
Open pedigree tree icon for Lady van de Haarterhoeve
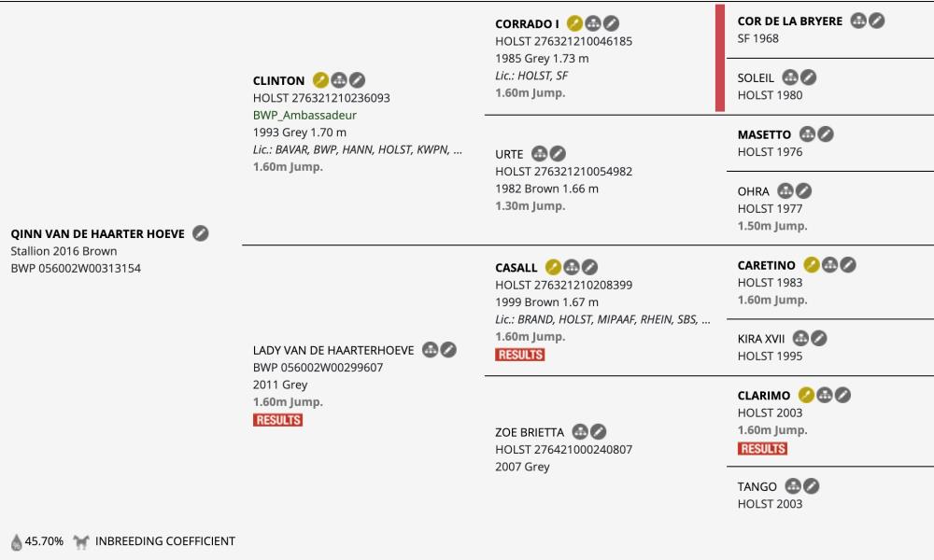tap(430, 350)
